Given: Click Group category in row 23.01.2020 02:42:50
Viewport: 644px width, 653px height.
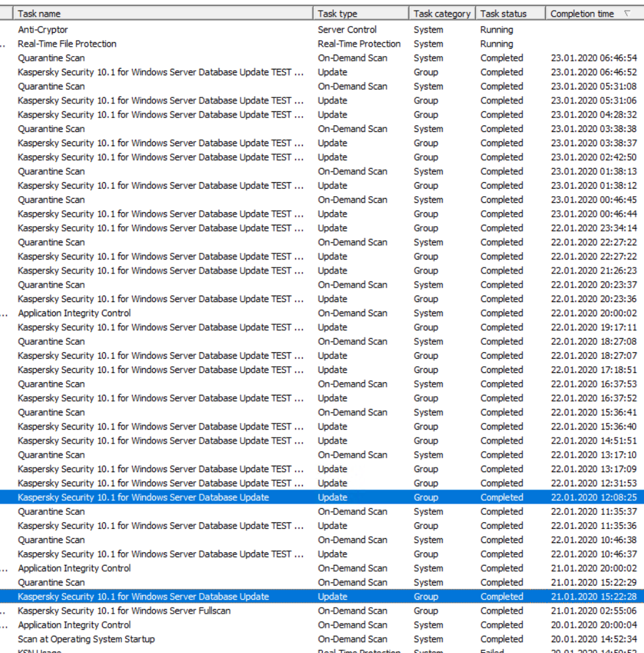Looking at the screenshot, I should 426,157.
